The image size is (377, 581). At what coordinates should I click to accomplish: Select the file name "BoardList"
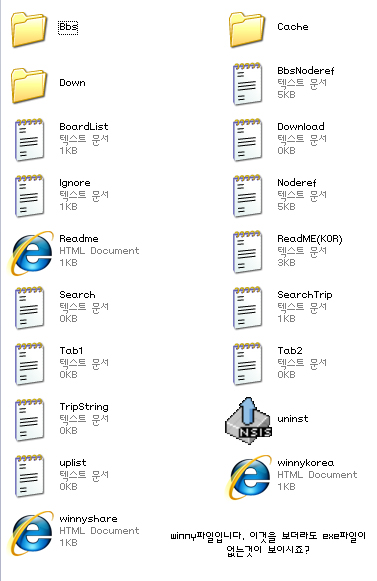84,127
